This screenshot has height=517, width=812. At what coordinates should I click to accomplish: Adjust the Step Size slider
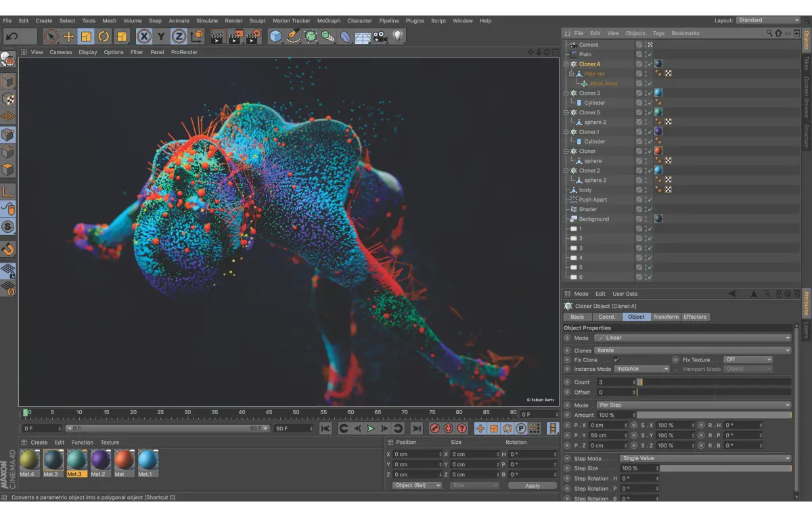click(x=725, y=468)
